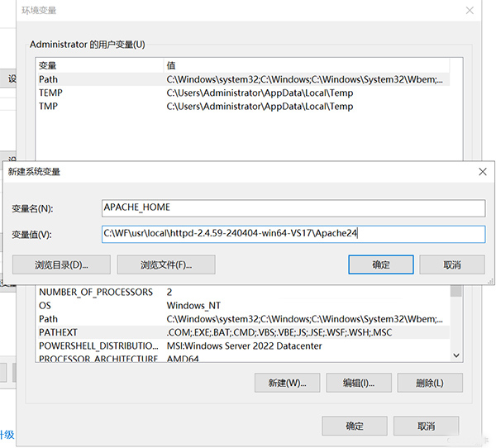Confirm the new variable with 确定

pos(380,265)
